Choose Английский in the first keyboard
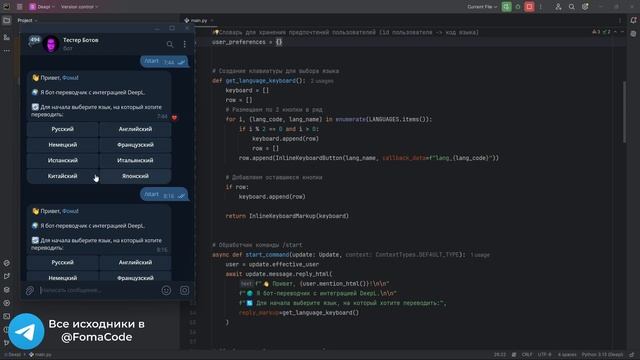Viewport: 640px width, 360px height. pyautogui.click(x=135, y=129)
